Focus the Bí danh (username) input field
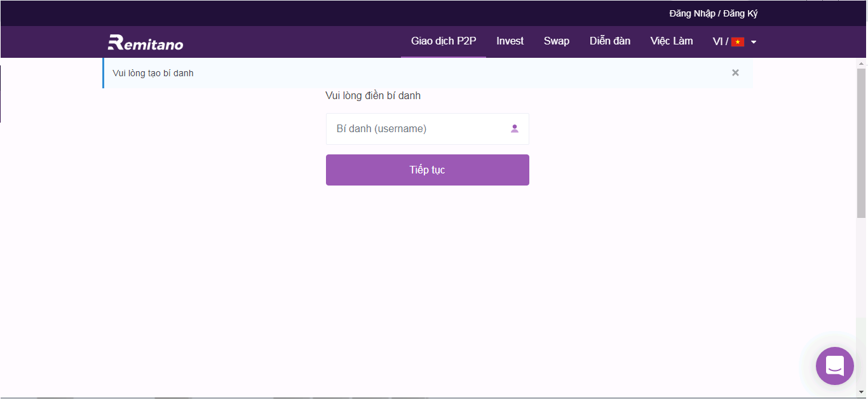 [x=428, y=129]
